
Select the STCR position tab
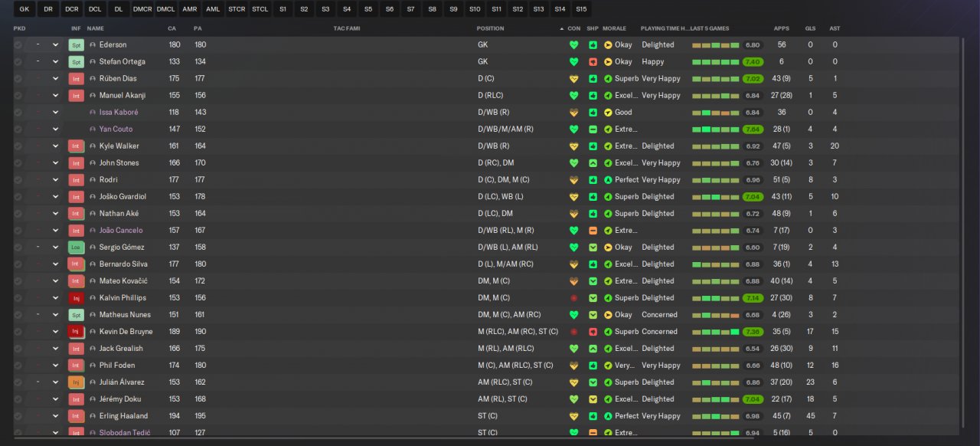click(x=237, y=9)
